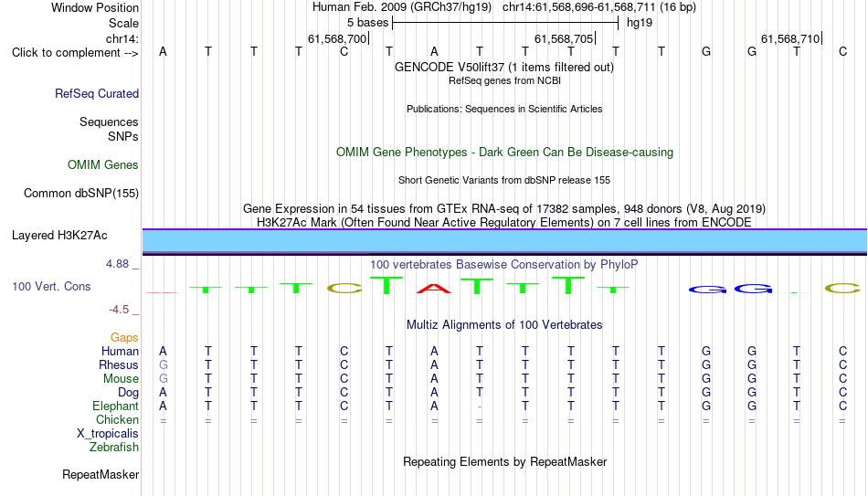The height and width of the screenshot is (496, 868).
Task: Click the 61,568,700 ruler coordinate
Action: coord(337,38)
